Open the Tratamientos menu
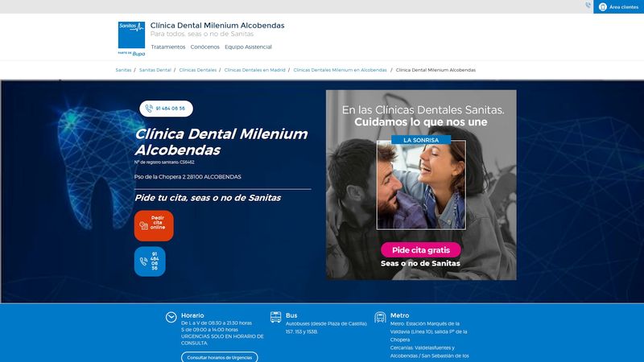This screenshot has height=362, width=644. 168,47
